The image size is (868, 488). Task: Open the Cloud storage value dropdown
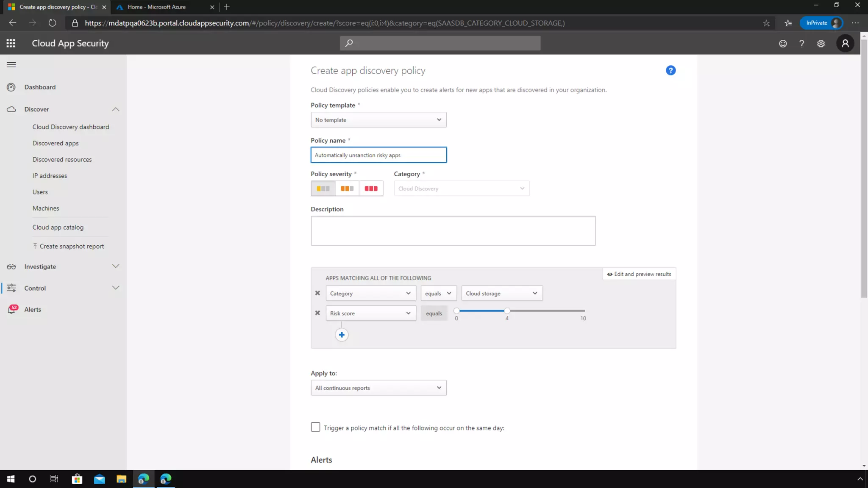point(501,293)
